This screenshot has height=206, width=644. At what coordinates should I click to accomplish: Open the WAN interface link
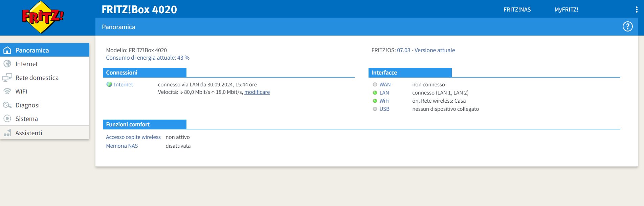click(x=385, y=84)
